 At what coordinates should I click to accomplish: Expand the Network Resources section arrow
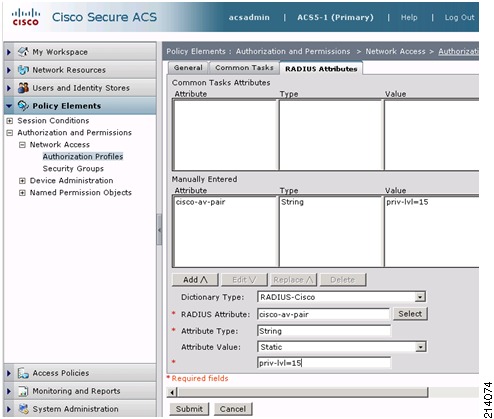(x=9, y=70)
